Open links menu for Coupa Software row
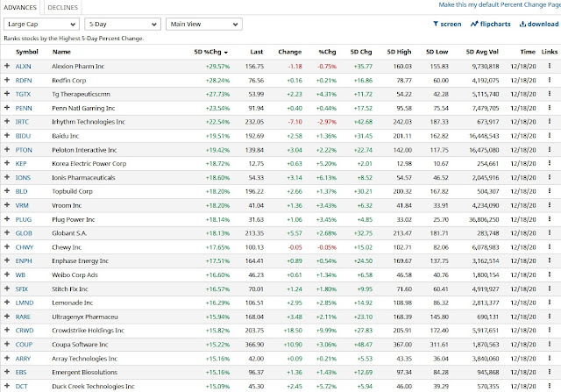The image size is (561, 392). click(550, 344)
